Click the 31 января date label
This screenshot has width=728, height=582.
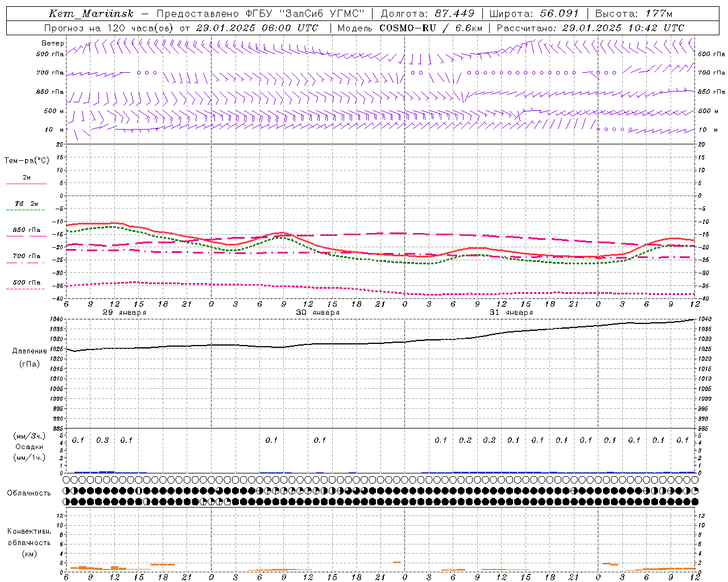tap(511, 313)
